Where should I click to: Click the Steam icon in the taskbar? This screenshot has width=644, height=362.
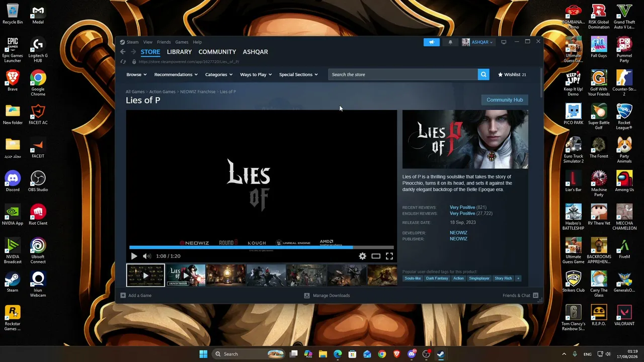point(441,354)
